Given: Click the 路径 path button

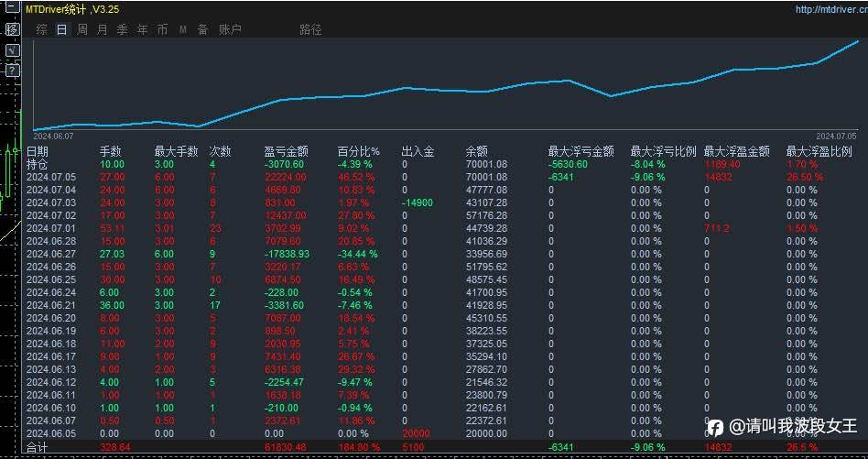Looking at the screenshot, I should point(310,30).
